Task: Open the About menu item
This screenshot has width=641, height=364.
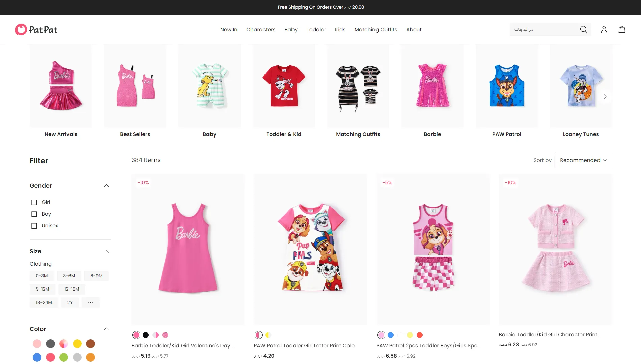Action: pyautogui.click(x=414, y=30)
